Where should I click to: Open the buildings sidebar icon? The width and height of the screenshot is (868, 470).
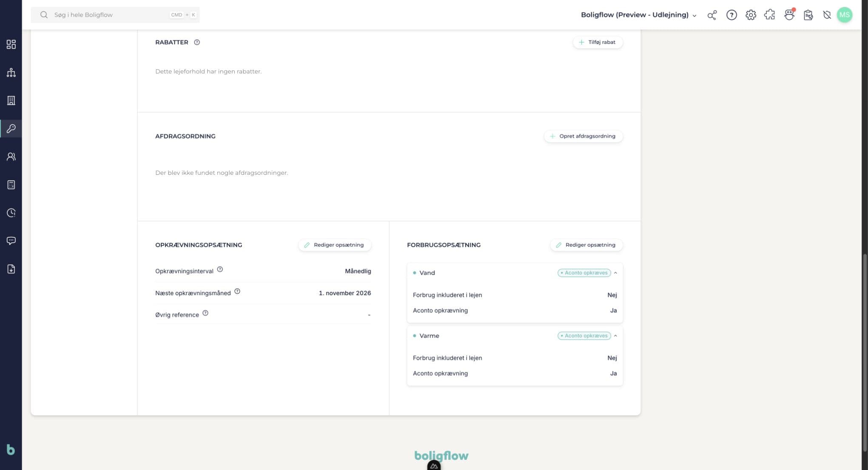tap(11, 100)
